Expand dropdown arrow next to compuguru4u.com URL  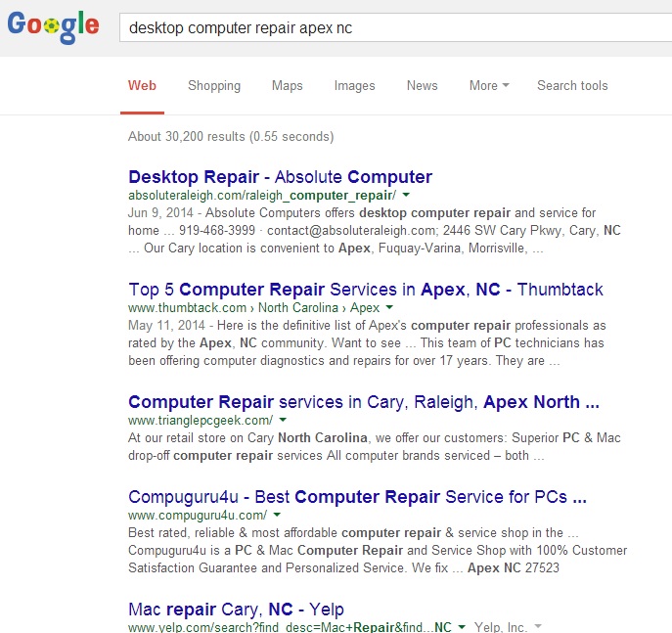pyautogui.click(x=277, y=515)
